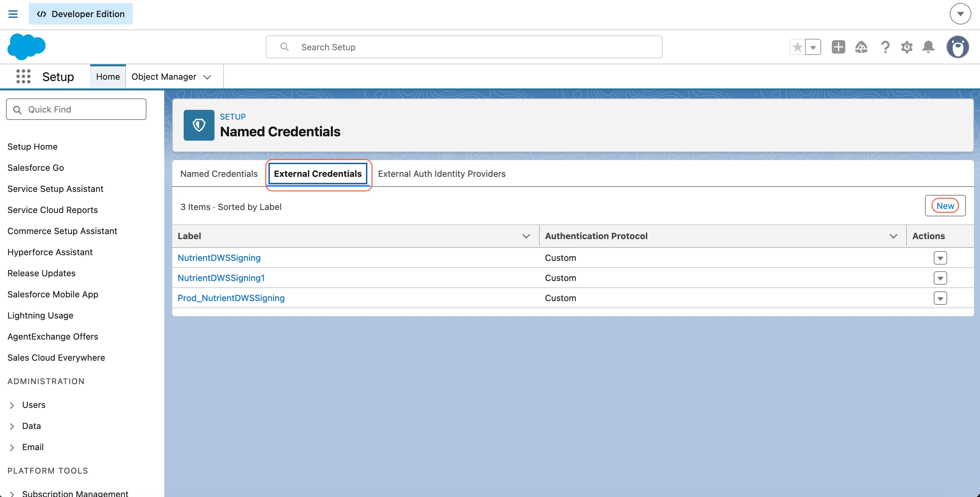The width and height of the screenshot is (980, 497).
Task: Click the Data label in Administration
Action: click(x=31, y=426)
